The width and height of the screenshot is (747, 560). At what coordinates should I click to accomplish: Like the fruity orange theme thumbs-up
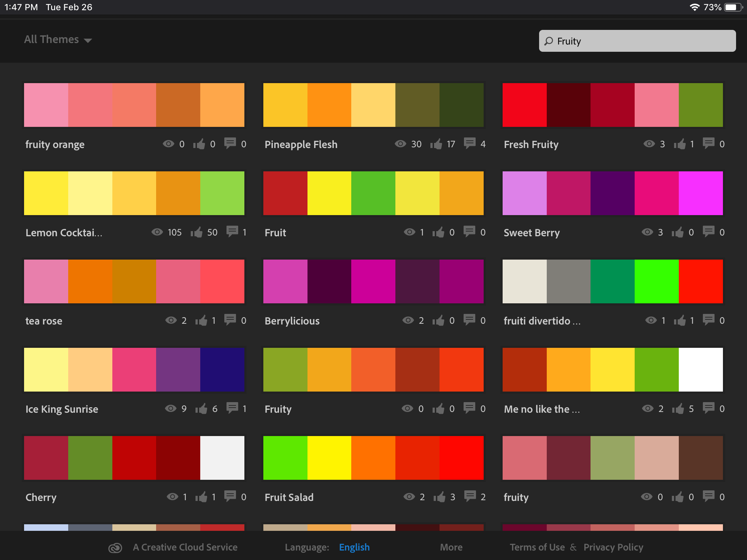pos(199,144)
